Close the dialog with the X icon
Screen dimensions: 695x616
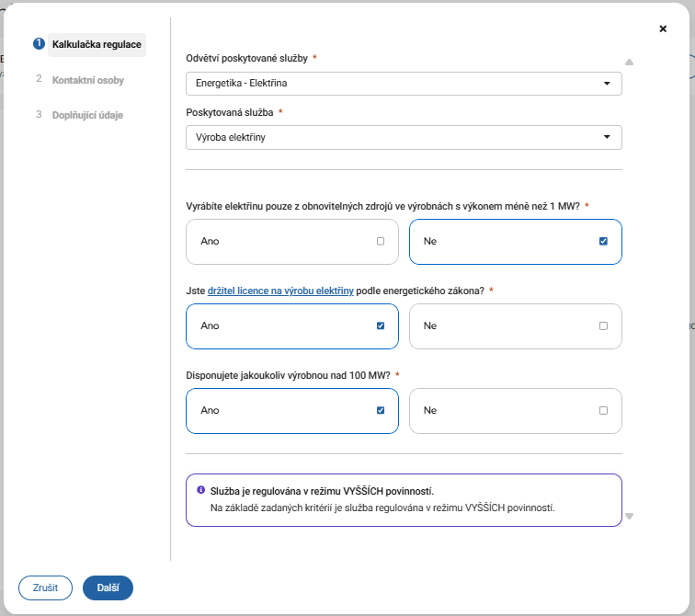[x=663, y=29]
